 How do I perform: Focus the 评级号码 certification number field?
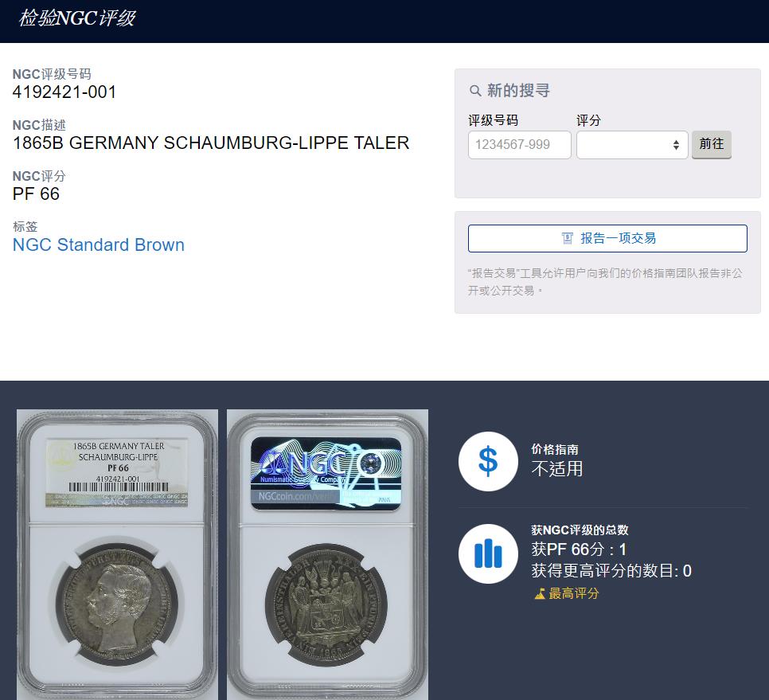click(519, 145)
